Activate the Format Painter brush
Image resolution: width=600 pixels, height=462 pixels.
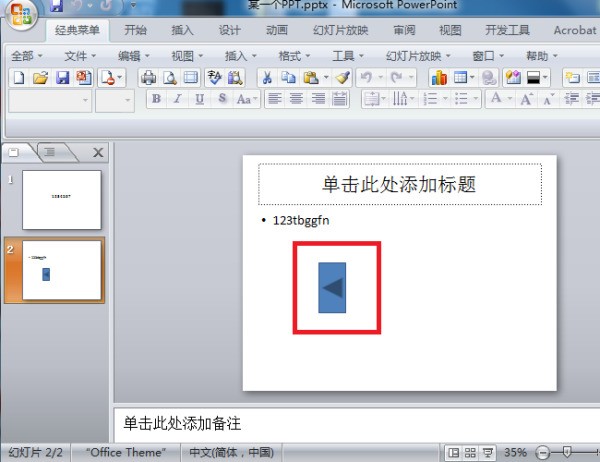(x=342, y=78)
